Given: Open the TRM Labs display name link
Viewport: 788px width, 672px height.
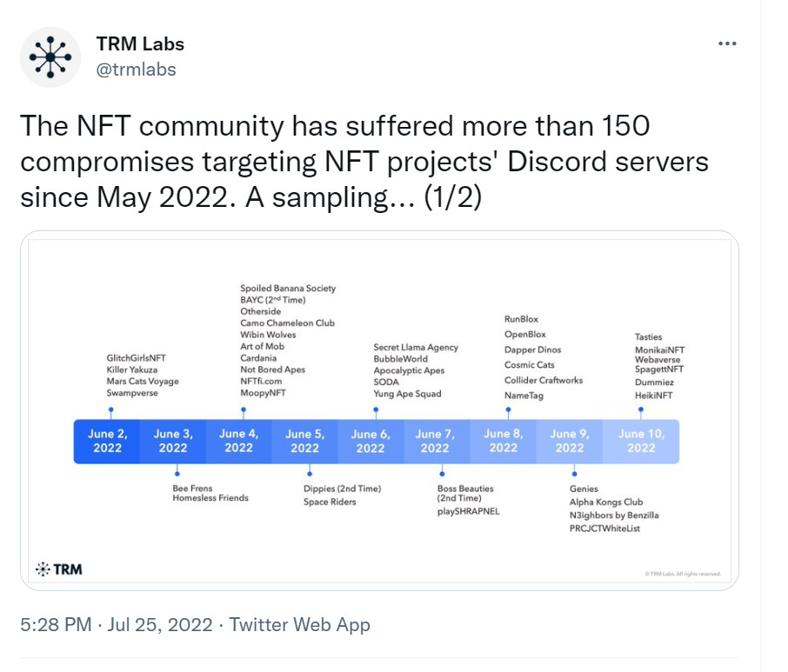Looking at the screenshot, I should tap(140, 43).
